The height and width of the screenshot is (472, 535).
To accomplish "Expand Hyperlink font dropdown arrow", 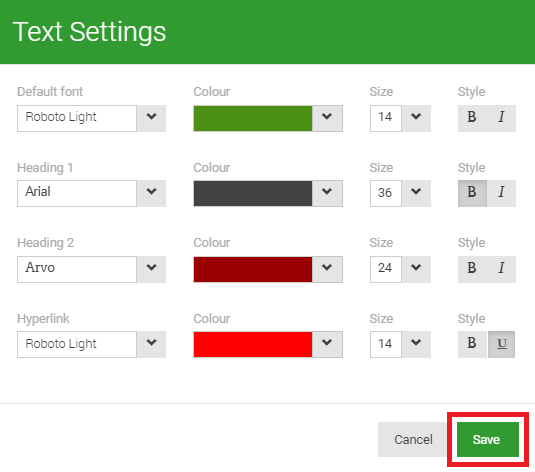I will (x=151, y=344).
